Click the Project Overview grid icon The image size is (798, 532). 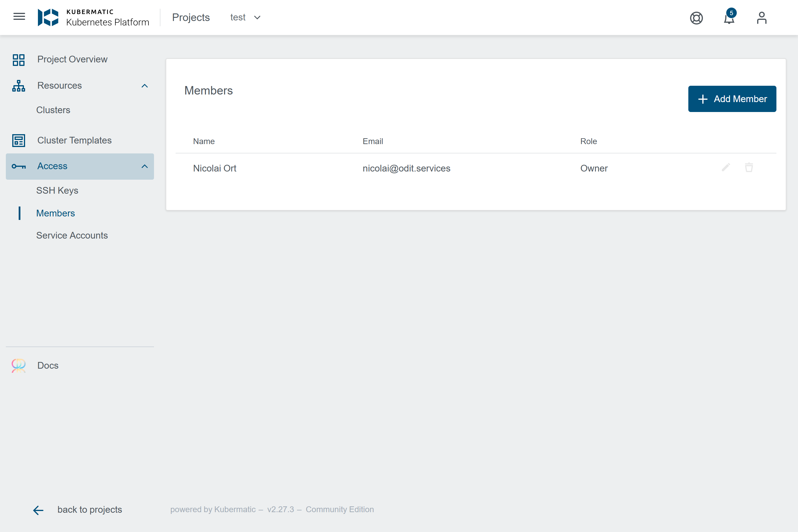pyautogui.click(x=18, y=60)
